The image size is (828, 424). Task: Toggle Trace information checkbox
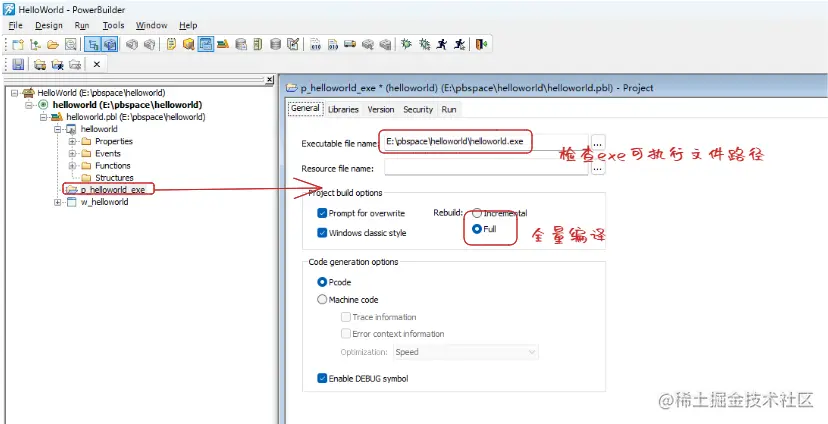coord(346,317)
